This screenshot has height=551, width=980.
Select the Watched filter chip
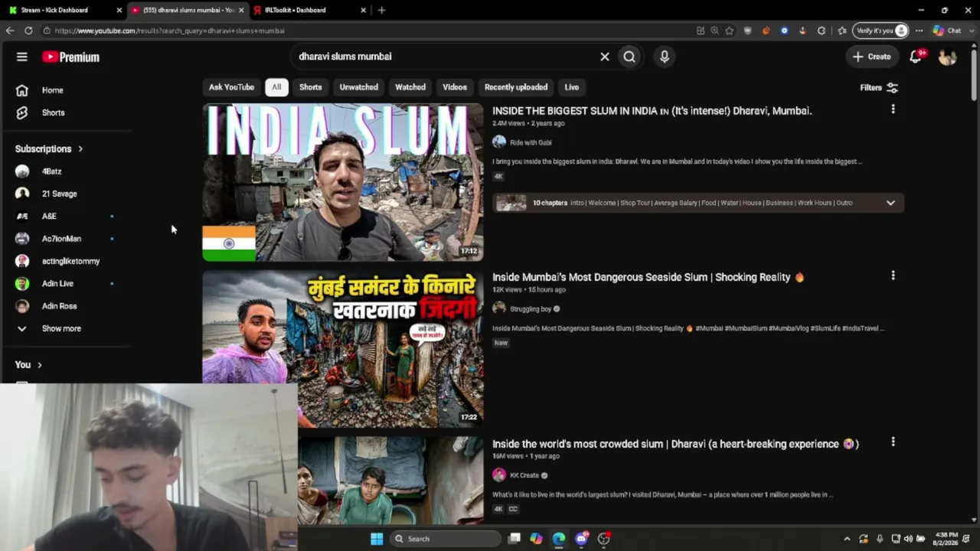click(x=410, y=87)
